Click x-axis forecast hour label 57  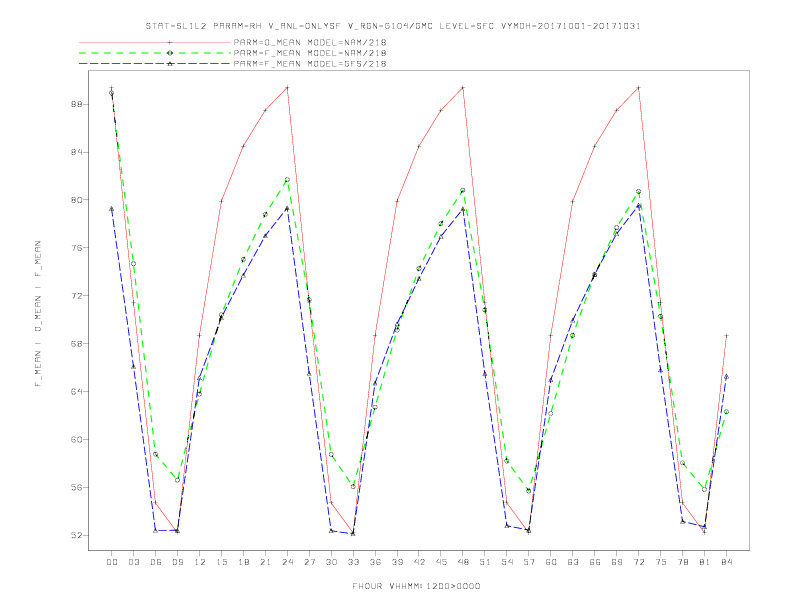pyautogui.click(x=529, y=562)
